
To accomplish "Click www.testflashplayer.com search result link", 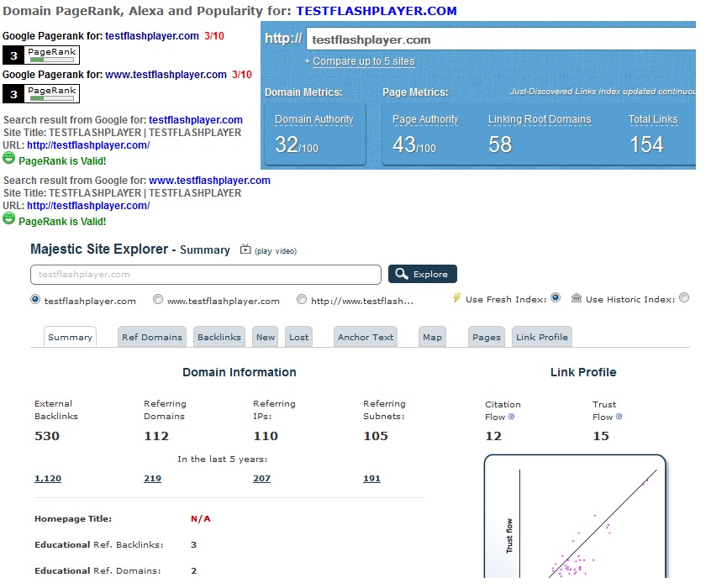I will click(x=209, y=180).
